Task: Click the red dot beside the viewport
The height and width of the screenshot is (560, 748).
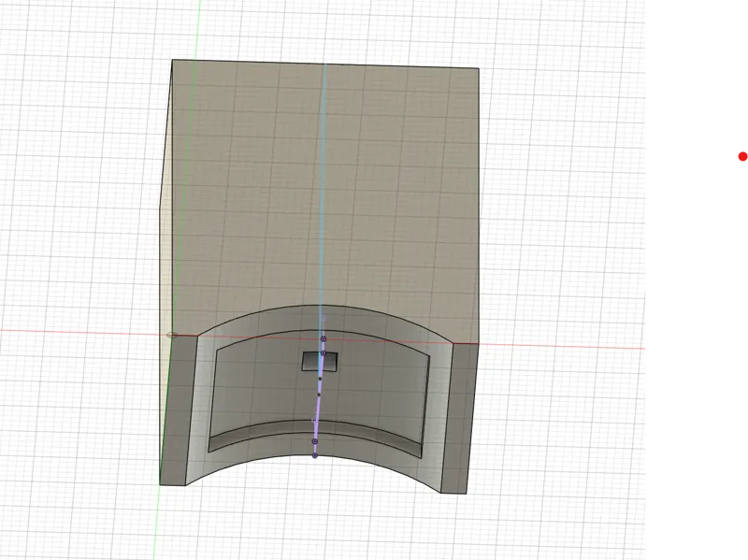Action: [x=742, y=156]
